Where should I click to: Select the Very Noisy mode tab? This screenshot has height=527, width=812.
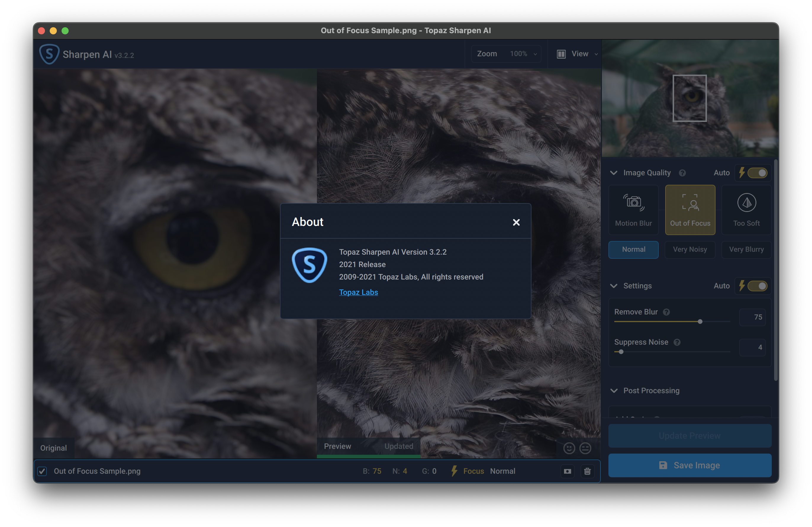[x=689, y=250]
